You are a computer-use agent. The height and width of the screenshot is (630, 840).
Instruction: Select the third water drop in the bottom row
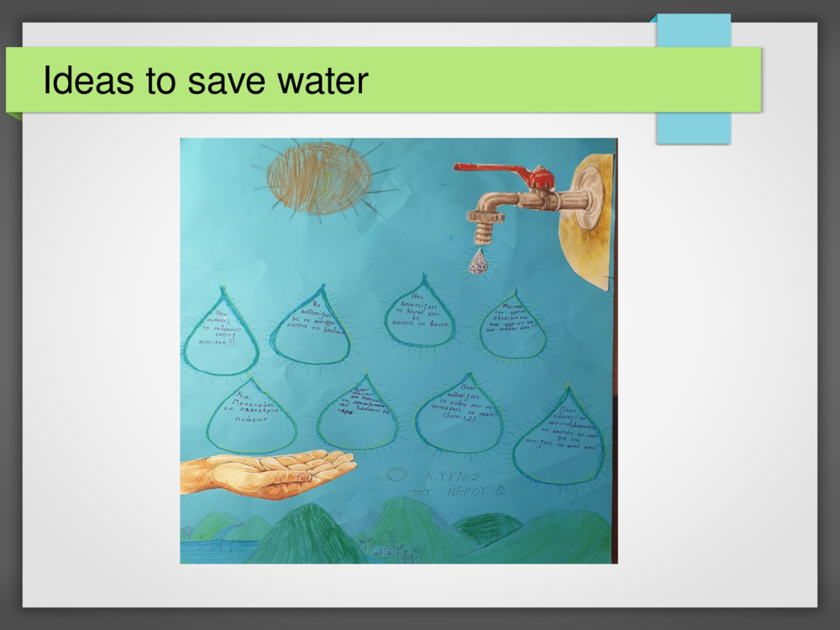459,413
